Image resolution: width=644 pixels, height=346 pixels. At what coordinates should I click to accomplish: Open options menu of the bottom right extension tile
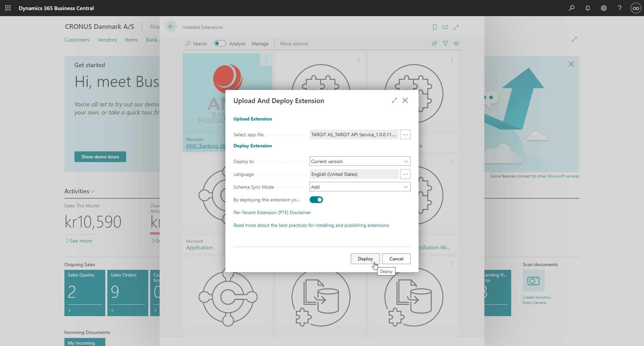[x=452, y=263]
